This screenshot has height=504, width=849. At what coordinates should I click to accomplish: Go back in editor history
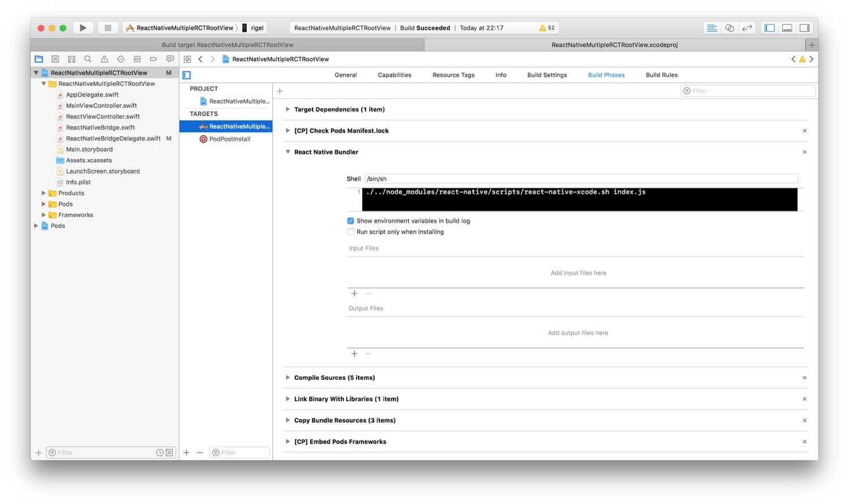point(200,59)
